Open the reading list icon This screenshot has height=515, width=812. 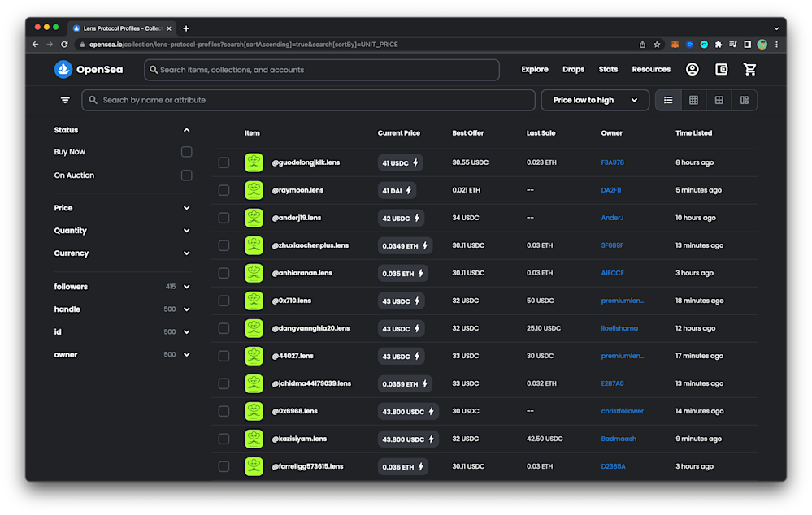pos(733,45)
